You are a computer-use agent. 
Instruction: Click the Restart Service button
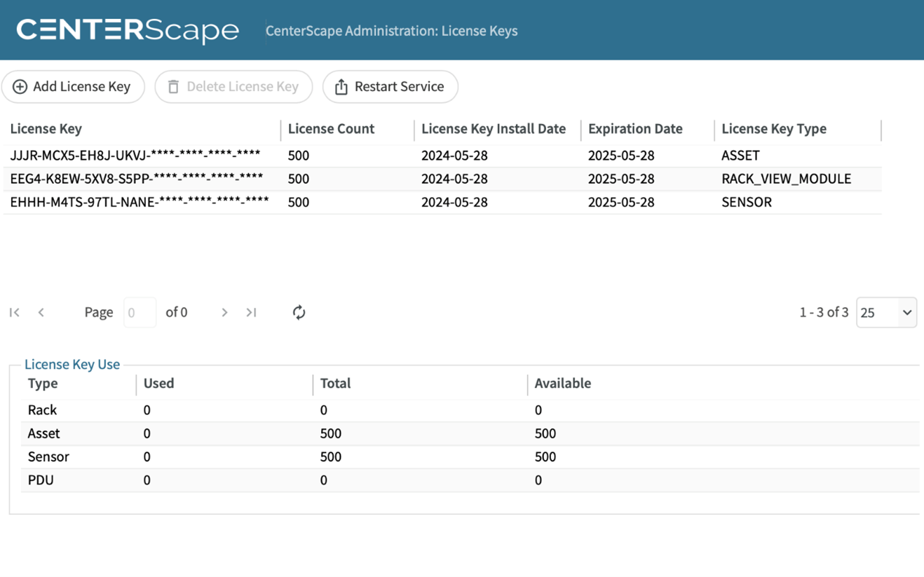click(390, 87)
